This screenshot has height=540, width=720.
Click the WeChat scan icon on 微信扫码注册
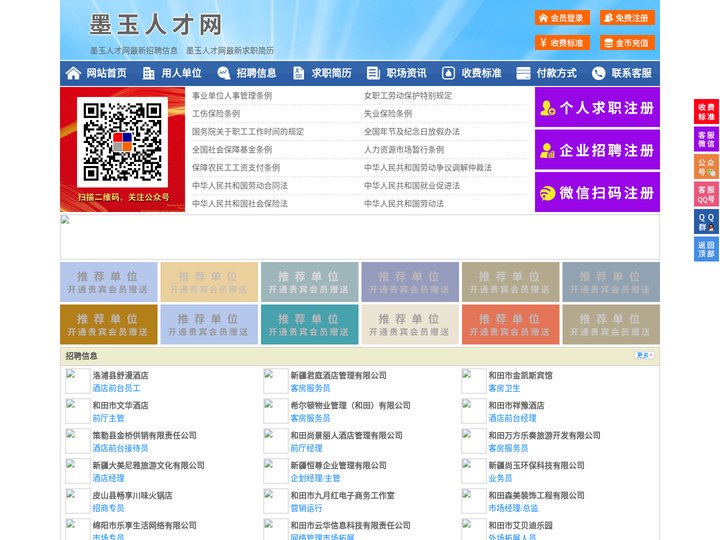(x=547, y=193)
